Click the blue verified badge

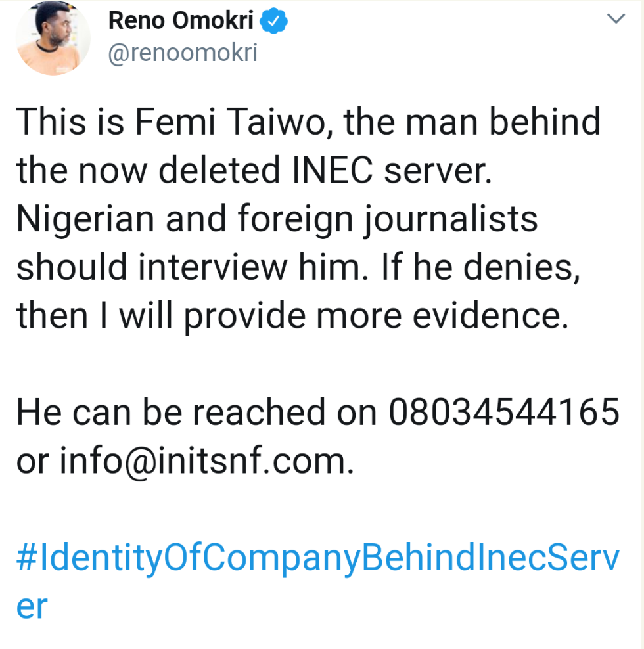(273, 22)
